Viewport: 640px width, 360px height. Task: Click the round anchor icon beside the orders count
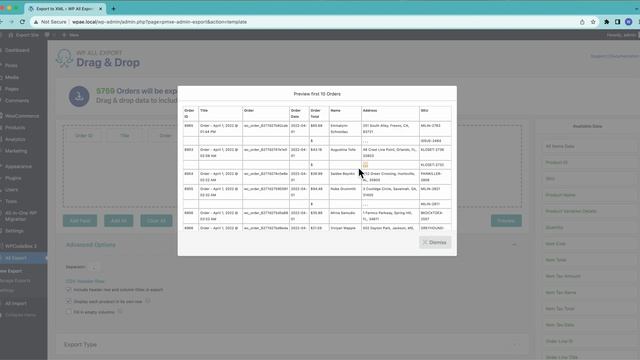[79, 96]
